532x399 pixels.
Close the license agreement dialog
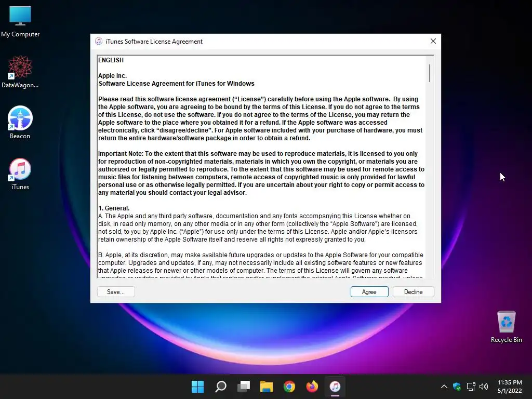433,41
